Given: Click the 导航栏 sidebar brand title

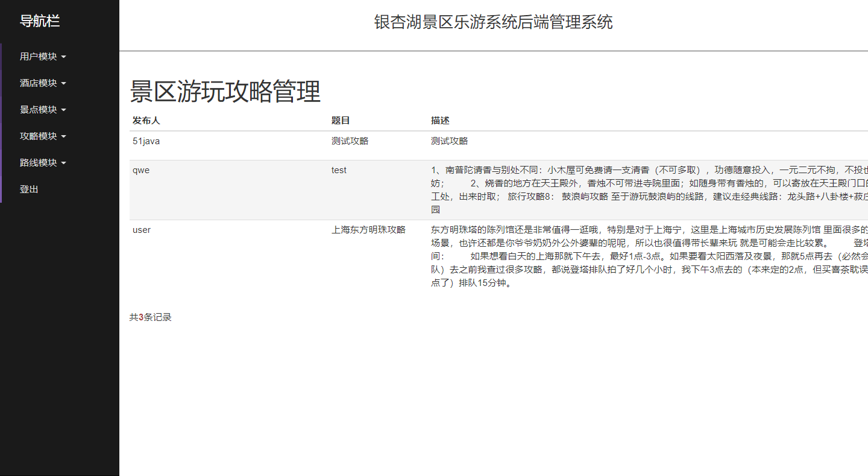Looking at the screenshot, I should (x=40, y=22).
